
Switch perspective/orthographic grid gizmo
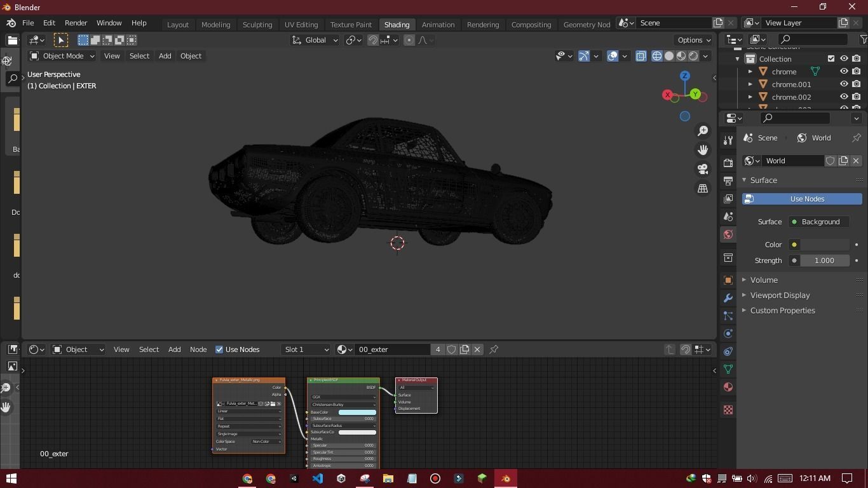tap(703, 189)
